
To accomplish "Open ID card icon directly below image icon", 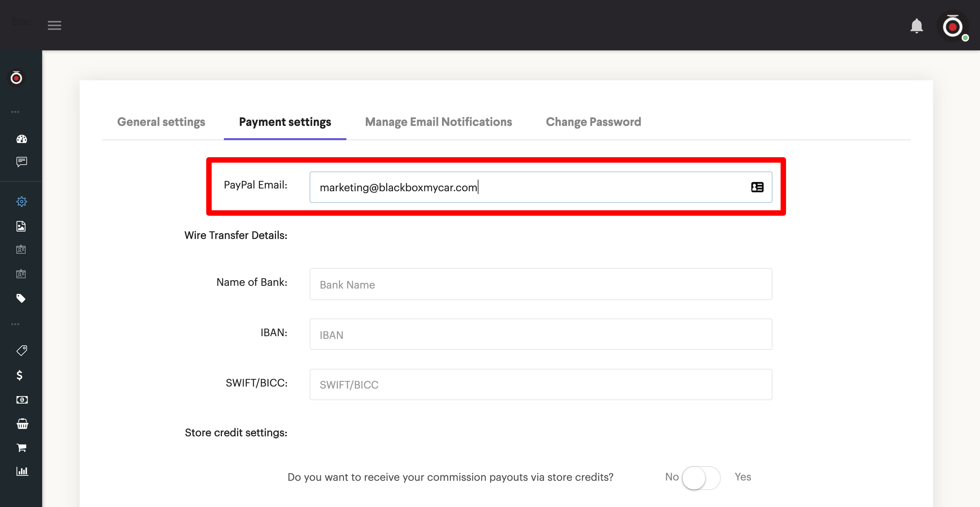I will click(x=21, y=249).
